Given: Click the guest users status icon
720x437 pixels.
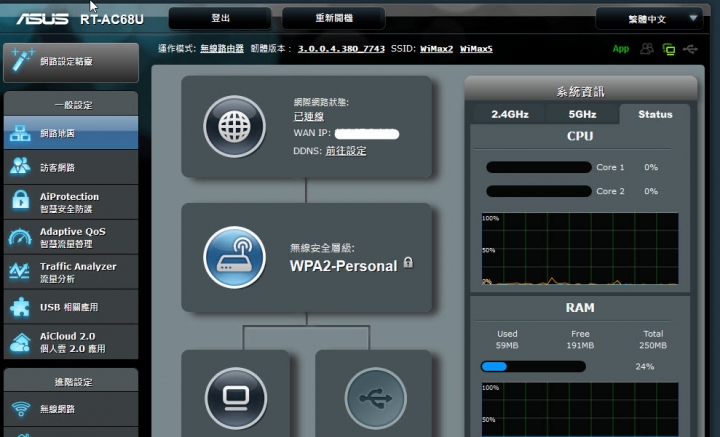Looking at the screenshot, I should (647, 49).
